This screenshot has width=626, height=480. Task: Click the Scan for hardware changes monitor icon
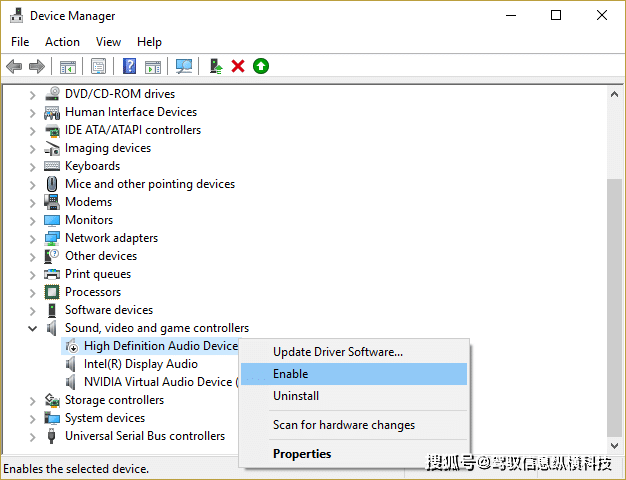coord(184,66)
